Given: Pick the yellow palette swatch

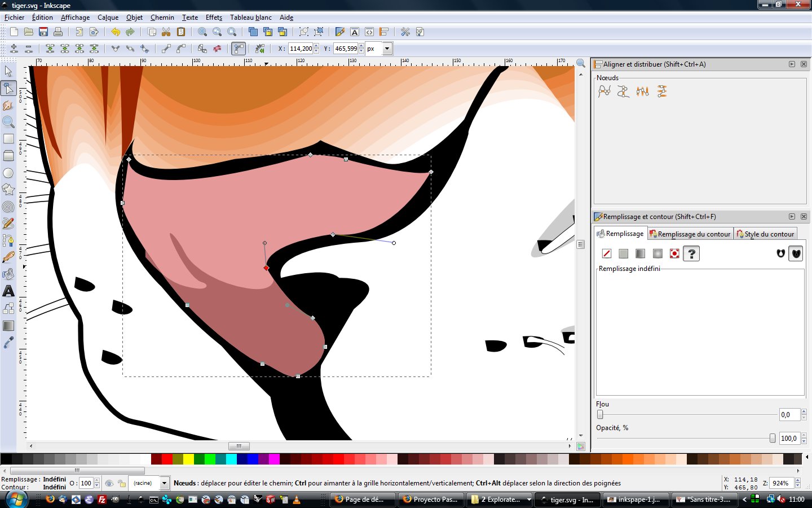Looking at the screenshot, I should pyautogui.click(x=188, y=459).
